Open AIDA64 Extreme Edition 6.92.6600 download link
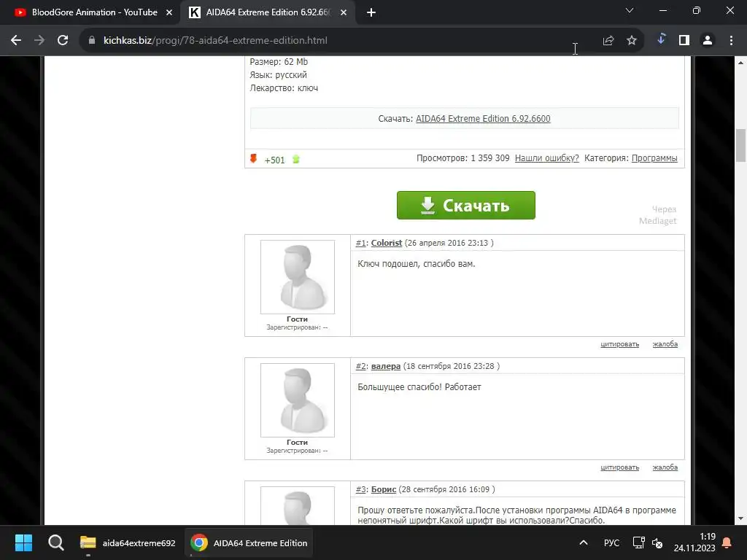This screenshot has width=747, height=560. coord(483,119)
